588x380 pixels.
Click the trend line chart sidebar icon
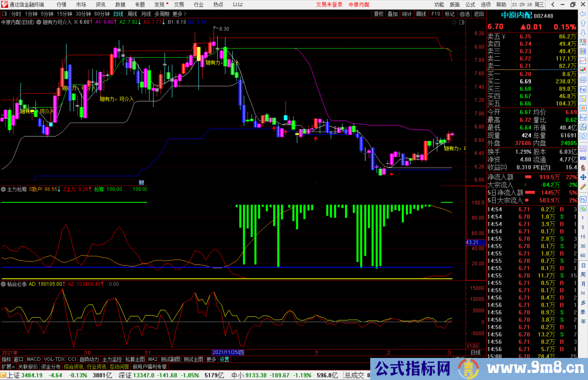click(x=583, y=61)
